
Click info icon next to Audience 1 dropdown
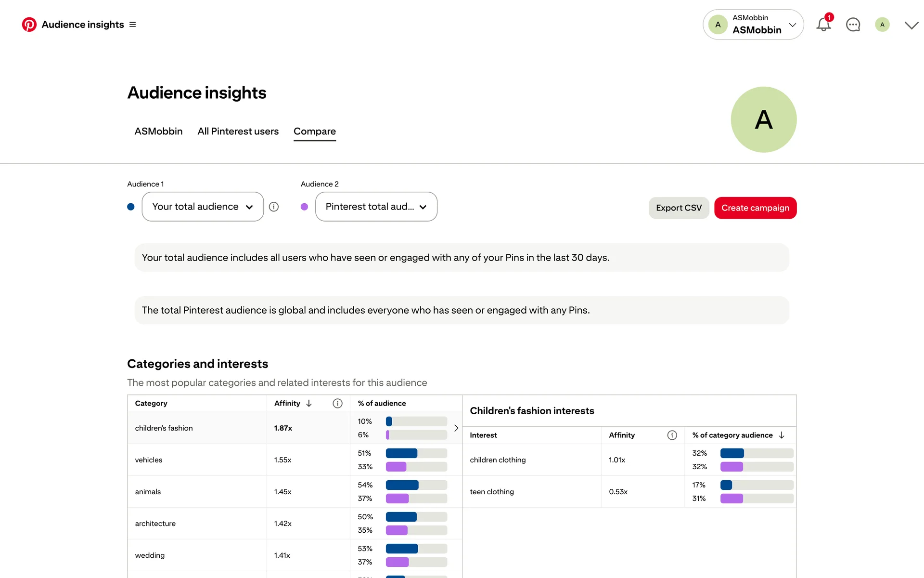tap(274, 207)
